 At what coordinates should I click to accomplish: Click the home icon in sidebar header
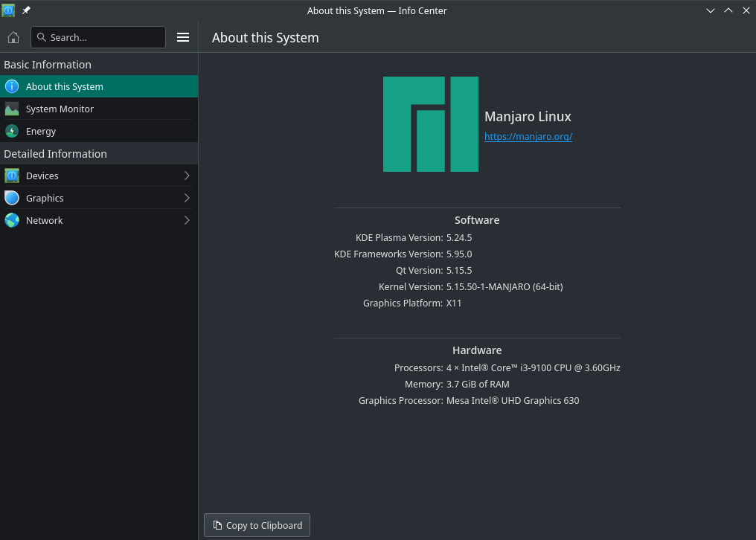pyautogui.click(x=13, y=37)
